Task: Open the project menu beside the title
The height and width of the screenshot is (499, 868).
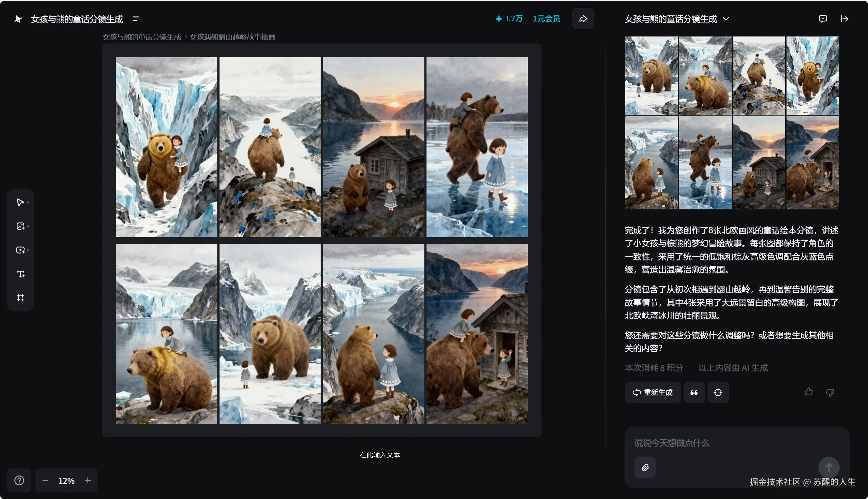Action: (136, 19)
